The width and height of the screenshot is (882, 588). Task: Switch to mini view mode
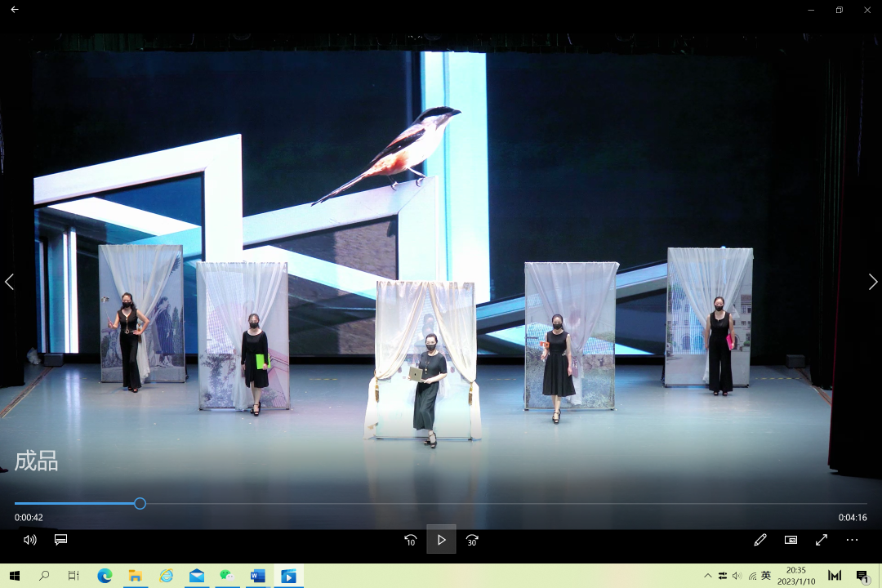(x=791, y=540)
